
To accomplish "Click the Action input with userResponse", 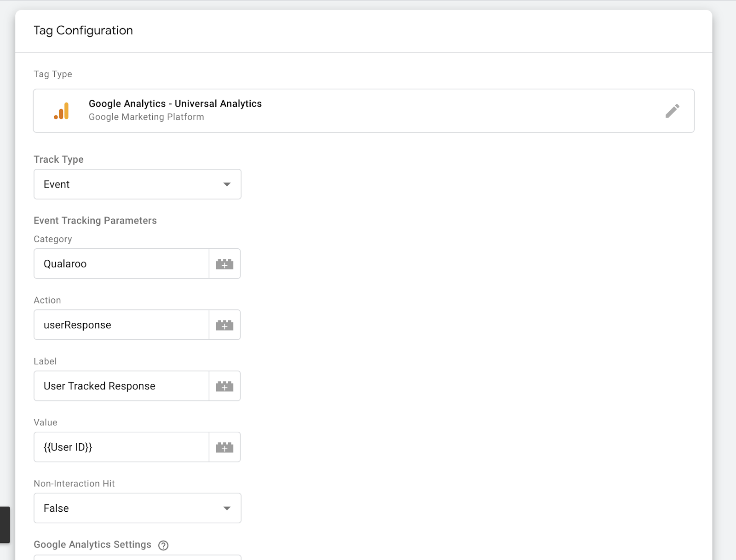I will coord(121,325).
